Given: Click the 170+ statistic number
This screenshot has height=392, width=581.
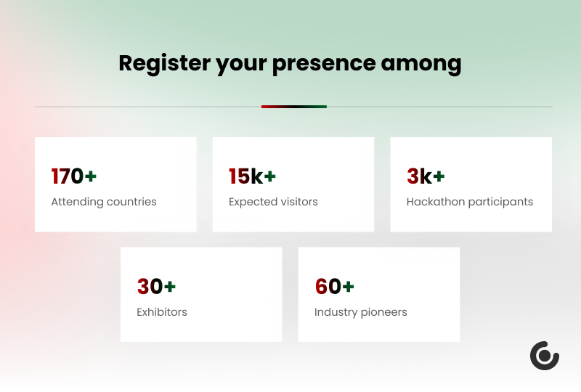Looking at the screenshot, I should click(x=74, y=176).
